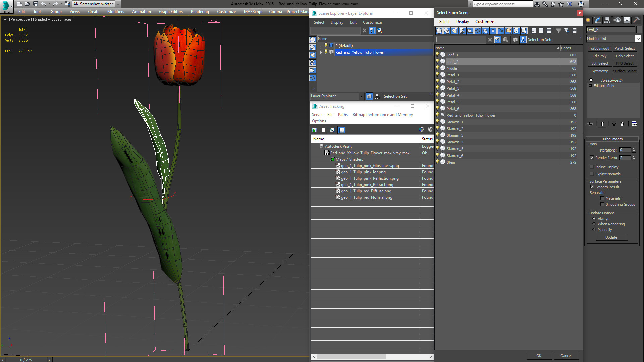Click the Undo arrow in the quick access toolbar
Screen dimensions: 644x362
tap(43, 4)
